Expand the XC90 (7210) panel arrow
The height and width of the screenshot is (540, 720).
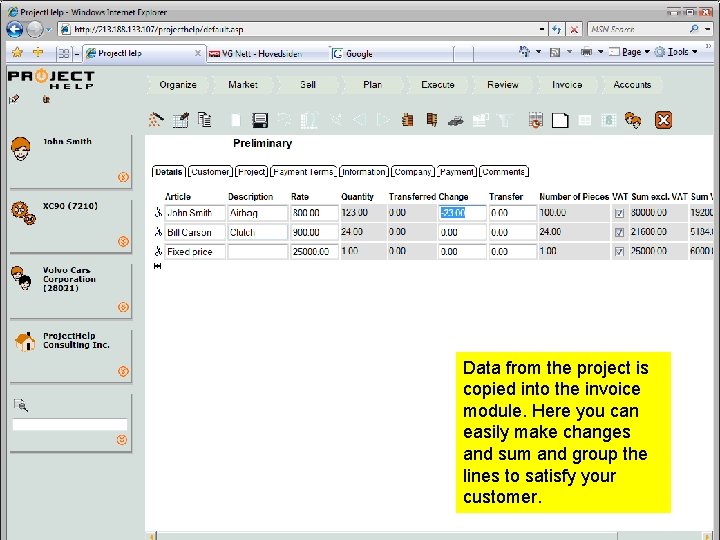pyautogui.click(x=123, y=241)
